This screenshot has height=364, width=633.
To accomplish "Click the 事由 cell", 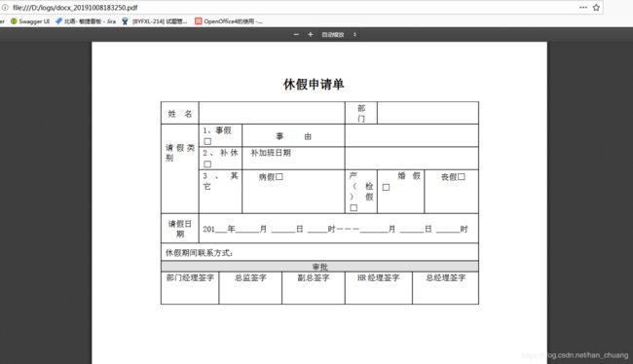I will [x=293, y=136].
